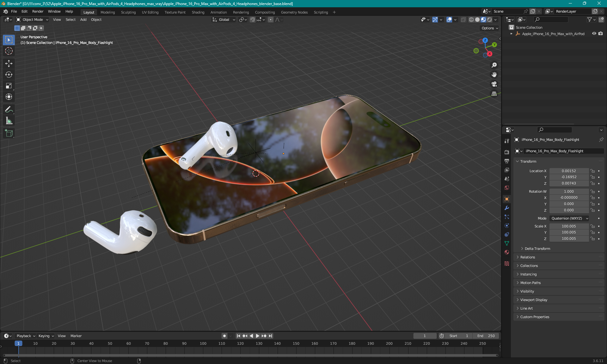Click the current frame number field

pyautogui.click(x=425, y=336)
